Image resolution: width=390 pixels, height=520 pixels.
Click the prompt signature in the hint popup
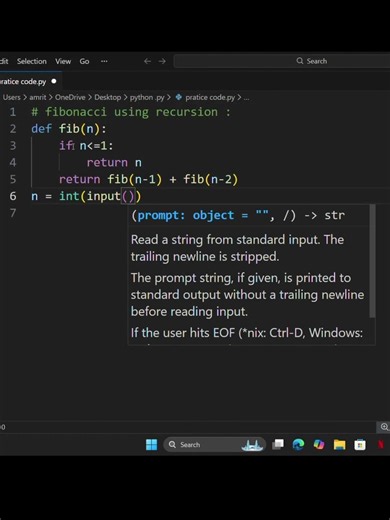click(238, 215)
